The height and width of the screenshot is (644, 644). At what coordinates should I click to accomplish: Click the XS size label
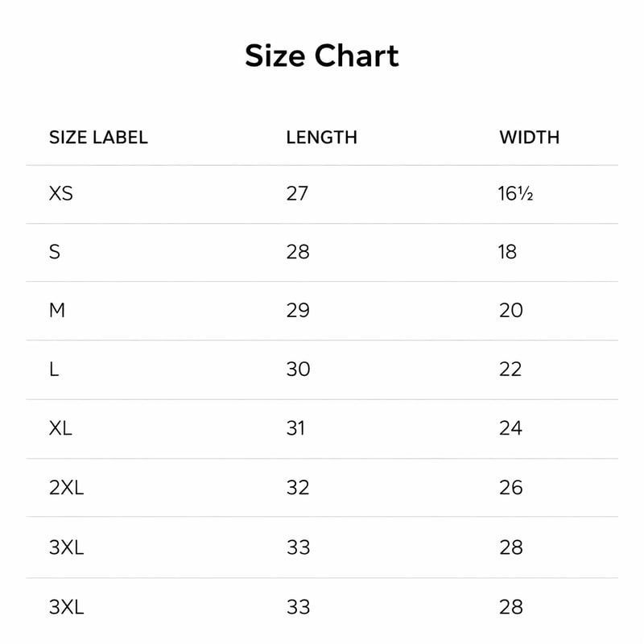61,193
